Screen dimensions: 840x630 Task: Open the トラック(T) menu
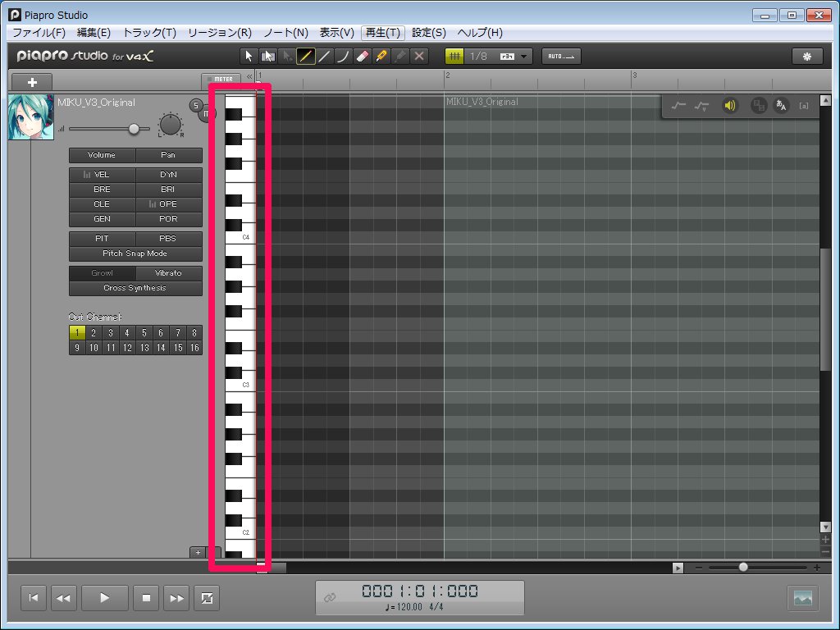149,33
